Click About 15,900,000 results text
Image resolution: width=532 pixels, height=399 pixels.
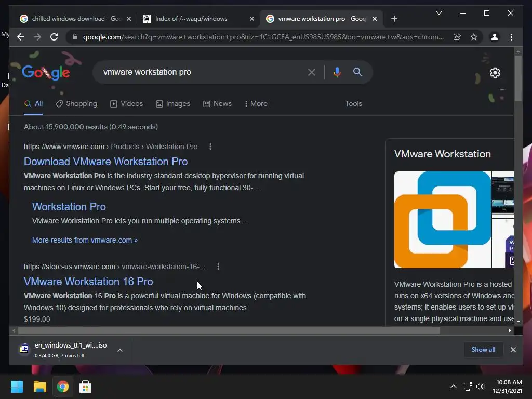[91, 127]
